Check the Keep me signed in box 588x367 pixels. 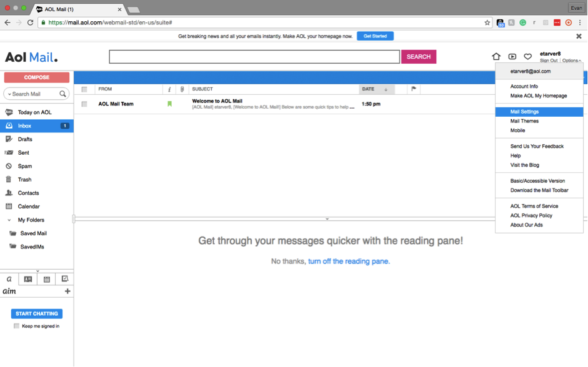[x=16, y=325]
